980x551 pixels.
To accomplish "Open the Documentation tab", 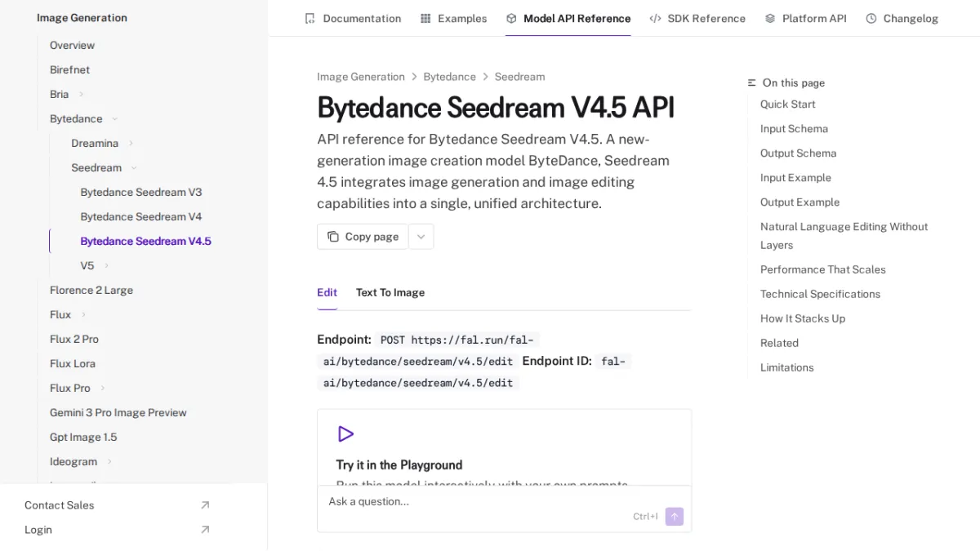I will 353,18.
